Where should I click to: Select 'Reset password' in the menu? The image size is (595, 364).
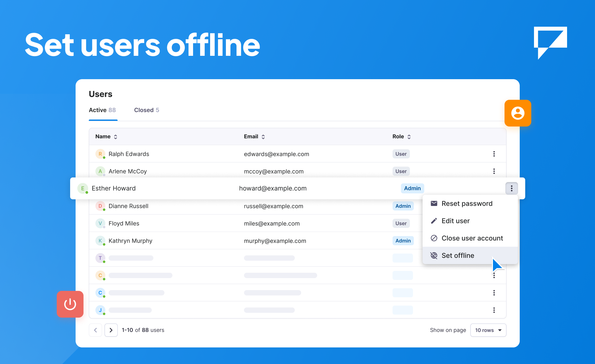(x=467, y=203)
